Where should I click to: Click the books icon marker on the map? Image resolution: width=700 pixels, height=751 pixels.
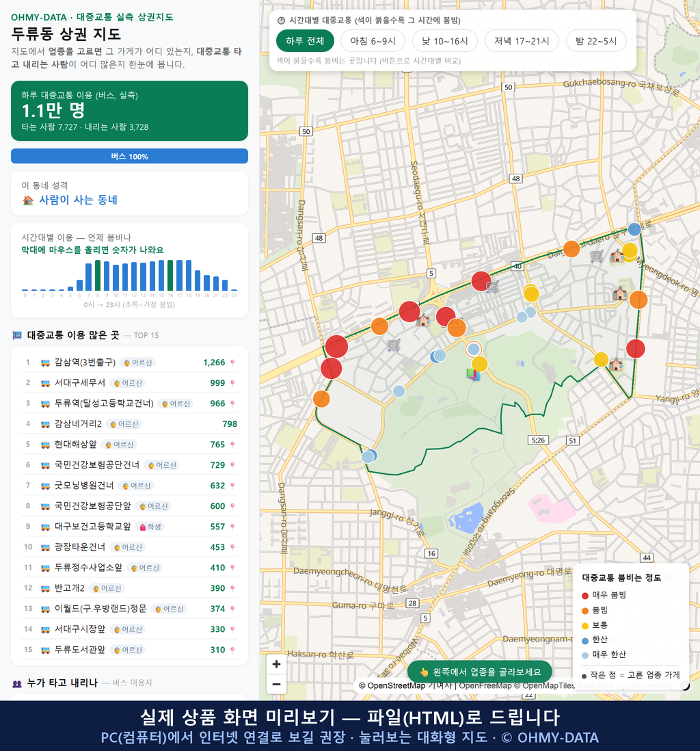click(x=473, y=374)
